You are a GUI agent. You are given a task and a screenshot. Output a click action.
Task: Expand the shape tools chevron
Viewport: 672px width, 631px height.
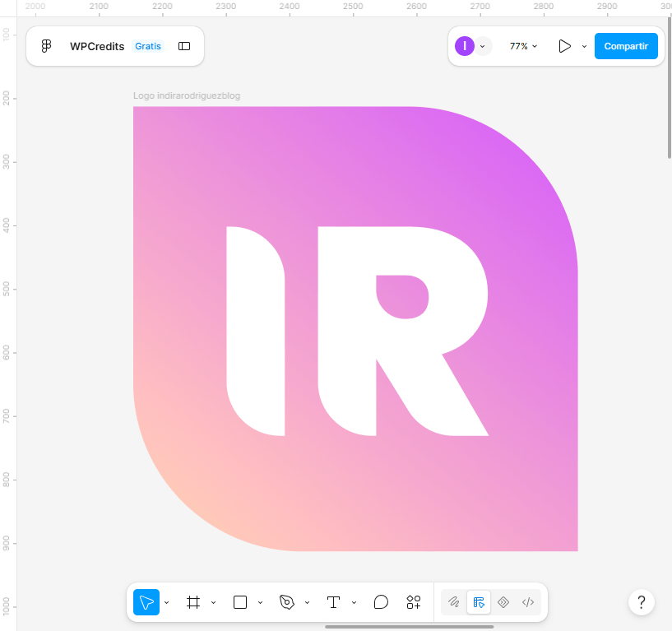pyautogui.click(x=260, y=603)
